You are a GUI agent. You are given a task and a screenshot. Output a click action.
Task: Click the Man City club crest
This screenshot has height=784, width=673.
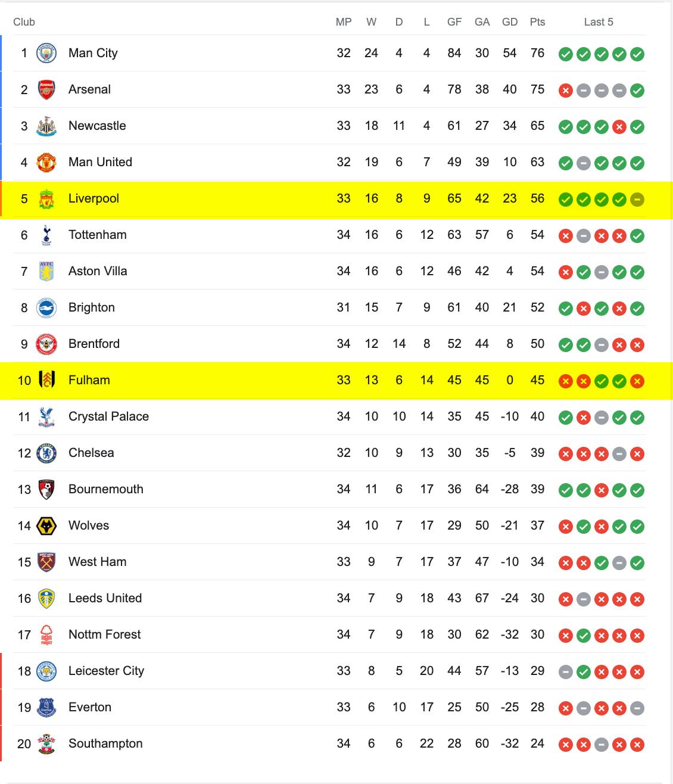click(x=46, y=53)
